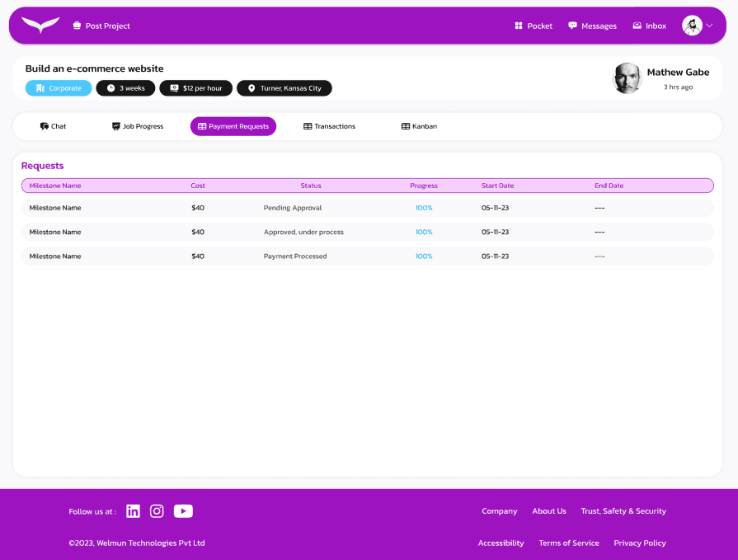Open the user avatar in header
The height and width of the screenshot is (560, 738).
[x=693, y=26]
